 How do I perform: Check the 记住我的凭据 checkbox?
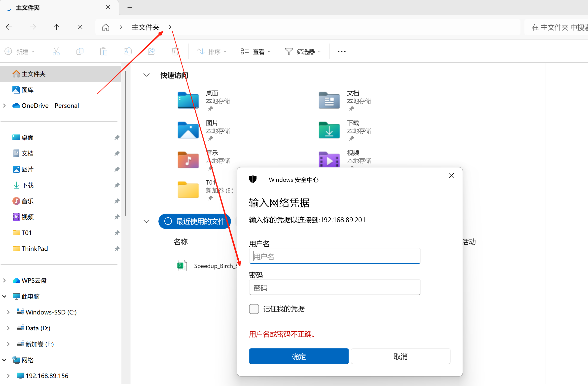(254, 309)
